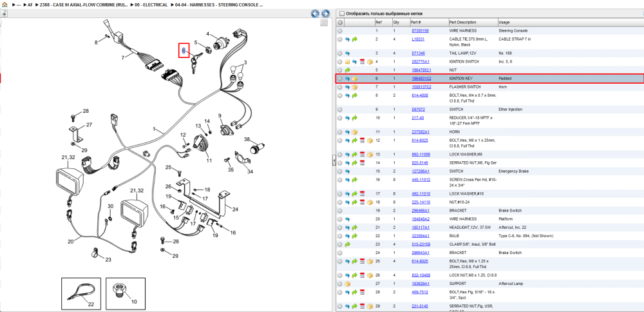
Task: Click callout 6 on the diagram
Action: (x=184, y=50)
